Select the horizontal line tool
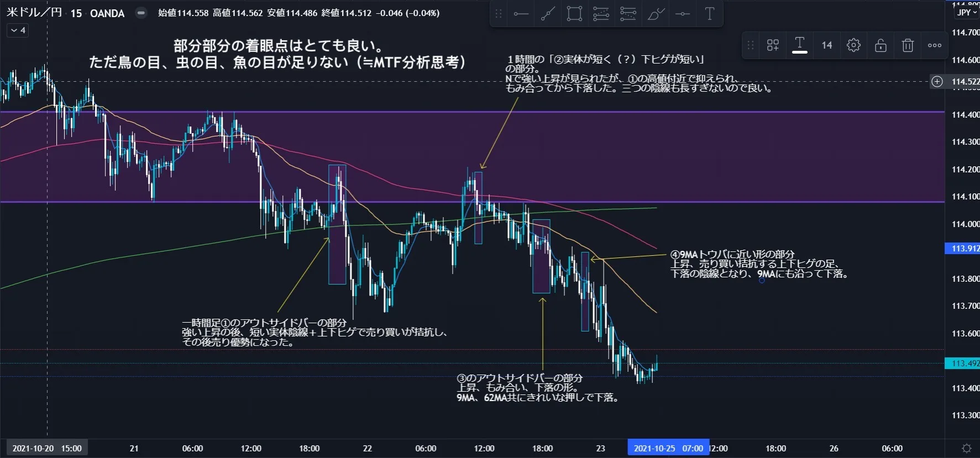The width and height of the screenshot is (980, 458). click(683, 14)
